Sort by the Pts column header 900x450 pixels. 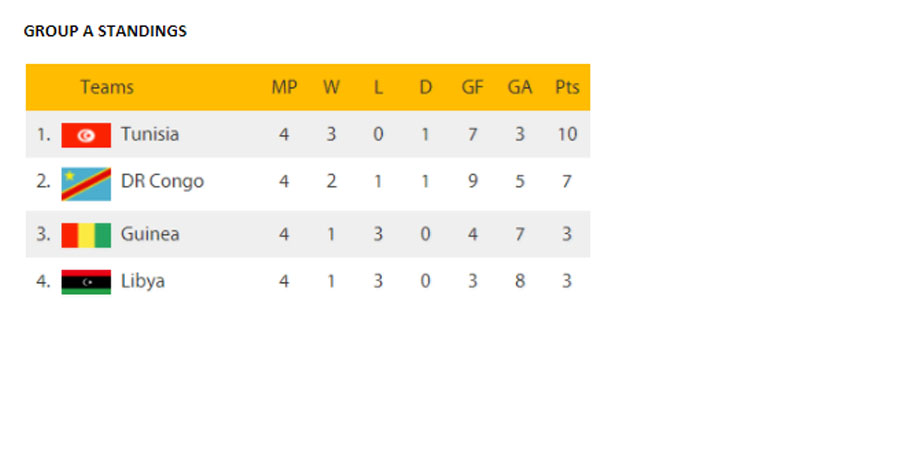click(567, 87)
